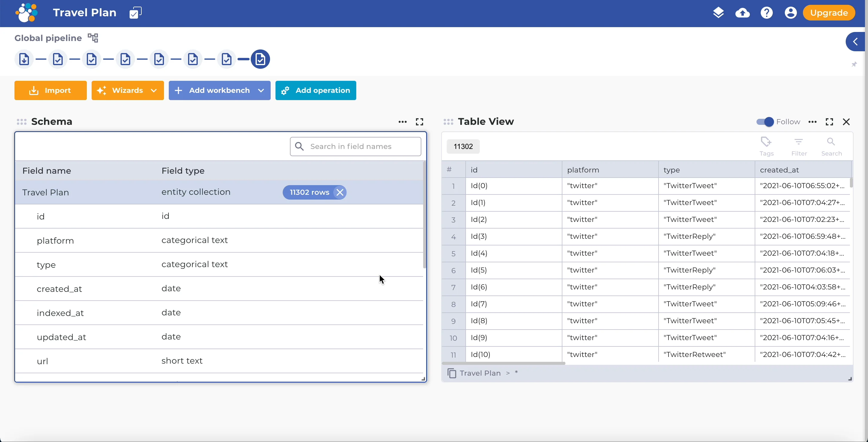
Task: Click the created_at column header in table
Action: 803,169
